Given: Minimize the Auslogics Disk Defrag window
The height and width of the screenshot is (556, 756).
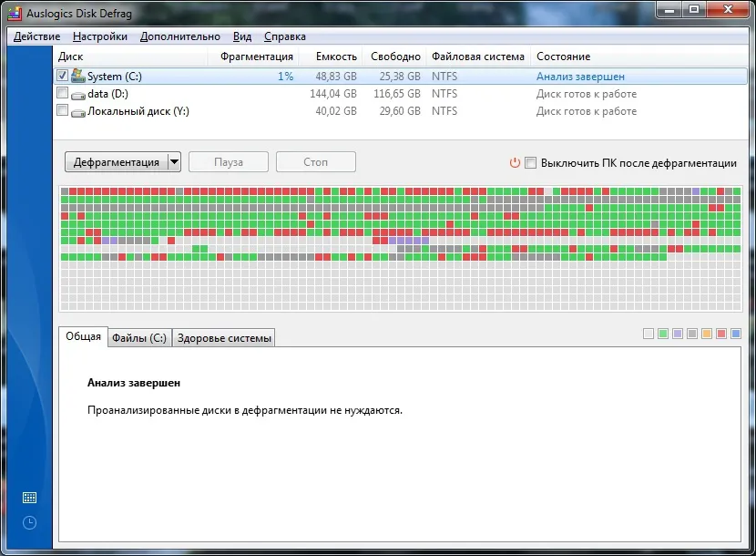Looking at the screenshot, I should 669,10.
